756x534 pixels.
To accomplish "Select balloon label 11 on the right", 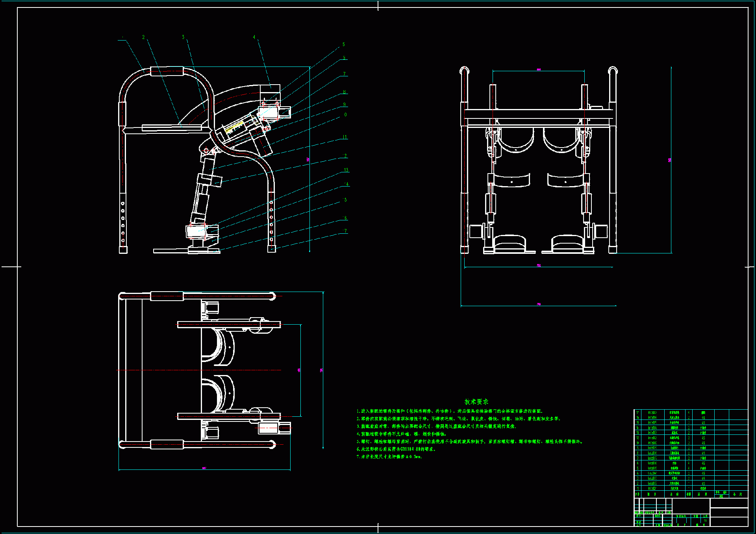I will coord(345,137).
